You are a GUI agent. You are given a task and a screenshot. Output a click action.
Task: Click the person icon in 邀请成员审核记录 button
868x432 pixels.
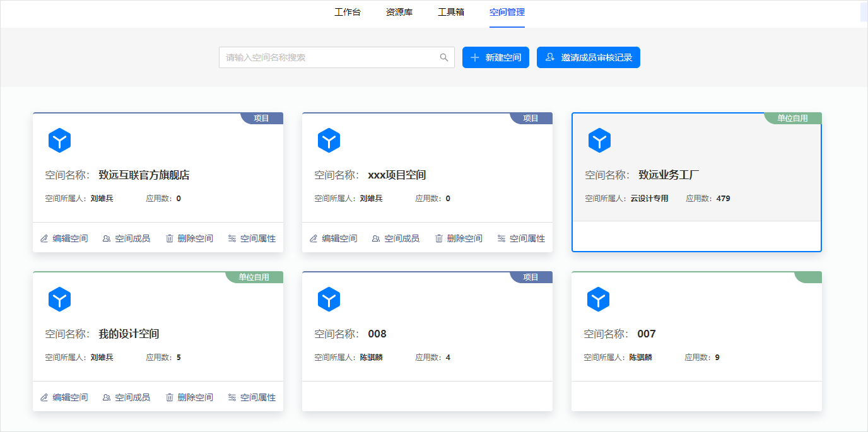coord(550,57)
